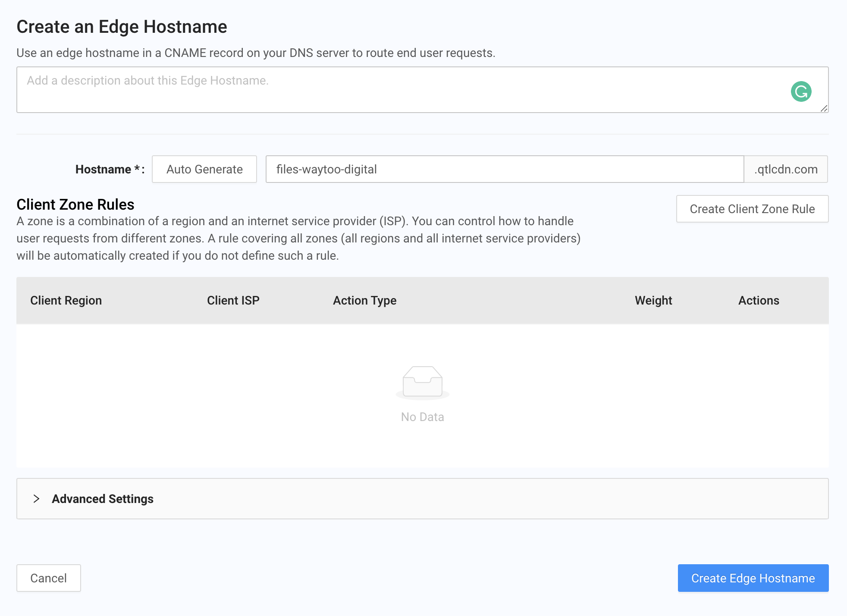The height and width of the screenshot is (616, 847).
Task: Click the Create Client Zone Rule button
Action: pos(752,209)
